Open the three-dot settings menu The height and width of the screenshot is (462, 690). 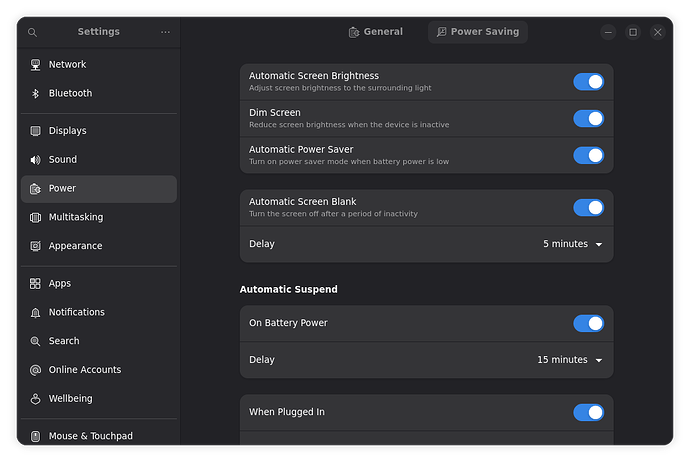click(x=165, y=32)
